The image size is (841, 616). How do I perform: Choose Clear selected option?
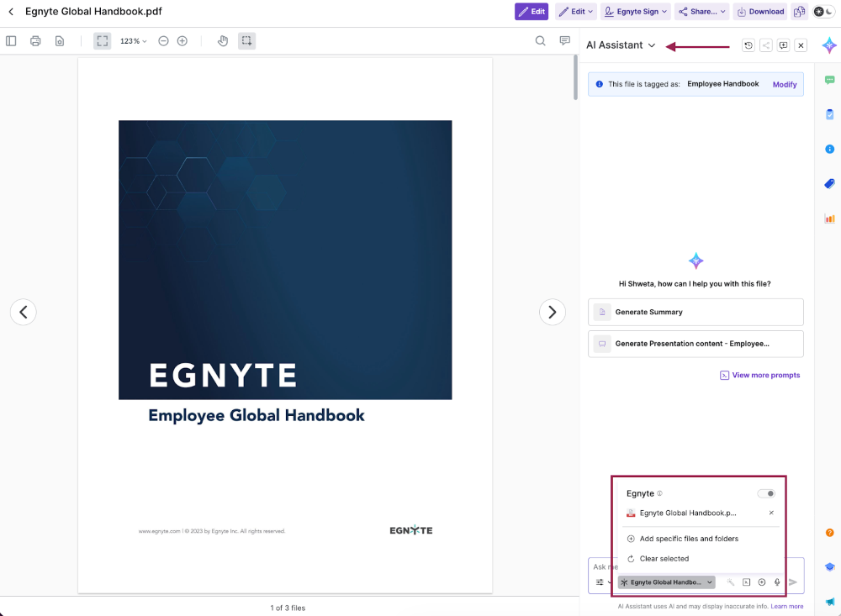pyautogui.click(x=664, y=559)
